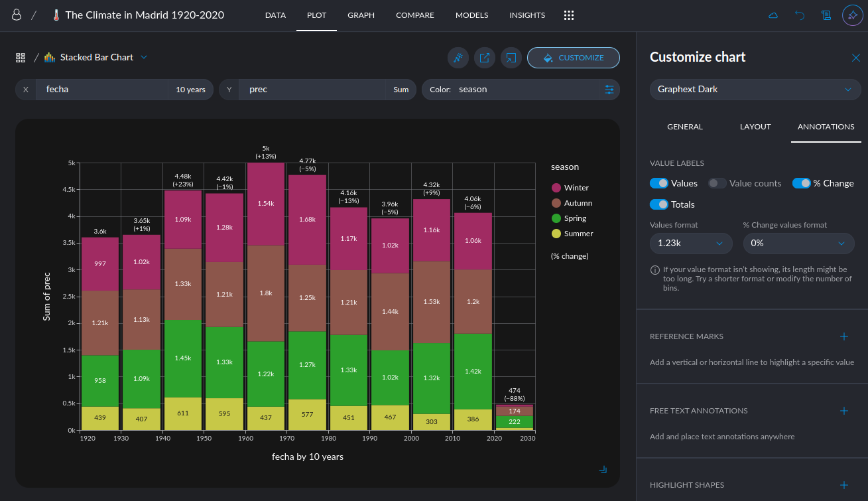Toggle Totals switch

tap(659, 204)
